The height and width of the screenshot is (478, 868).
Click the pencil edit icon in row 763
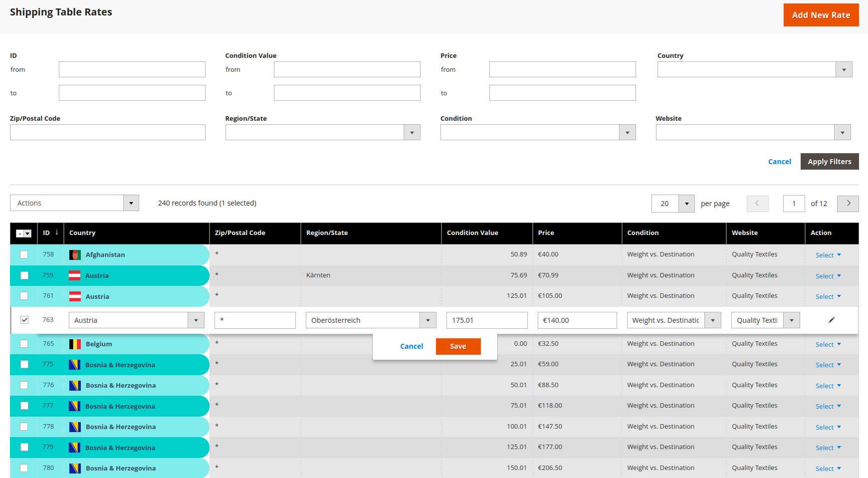coord(831,320)
